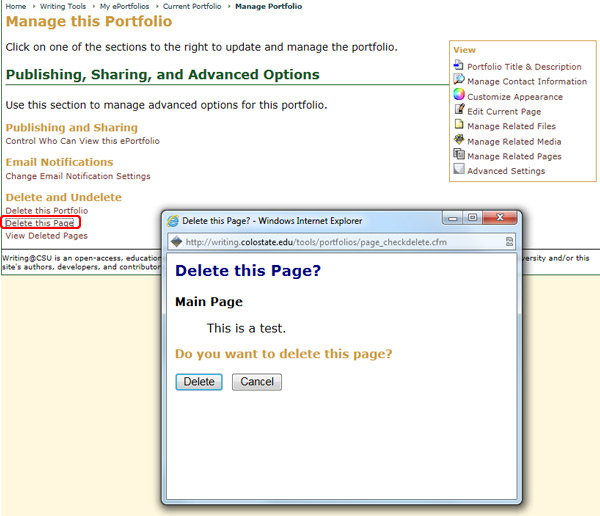Screen dimensions: 600x516
Task: Click the Manage Related Media icon
Action: point(459,139)
